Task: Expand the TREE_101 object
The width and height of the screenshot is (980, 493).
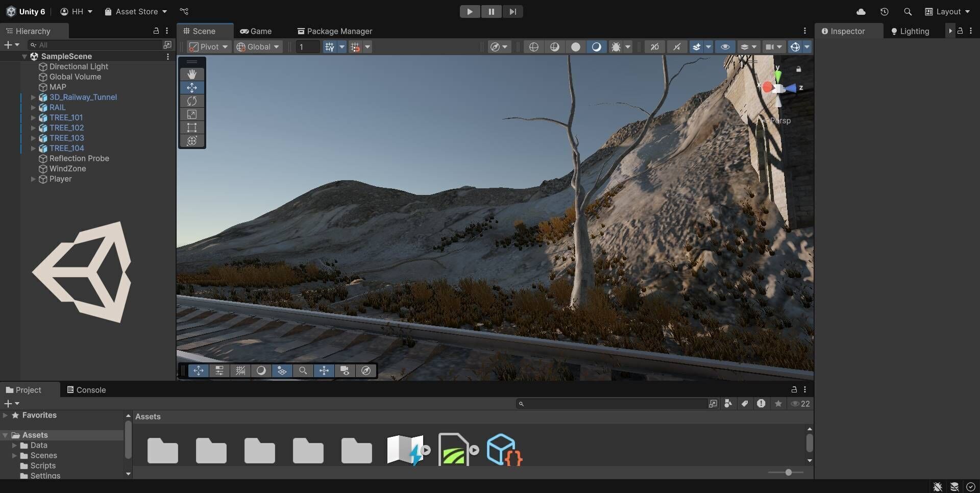Action: 33,118
